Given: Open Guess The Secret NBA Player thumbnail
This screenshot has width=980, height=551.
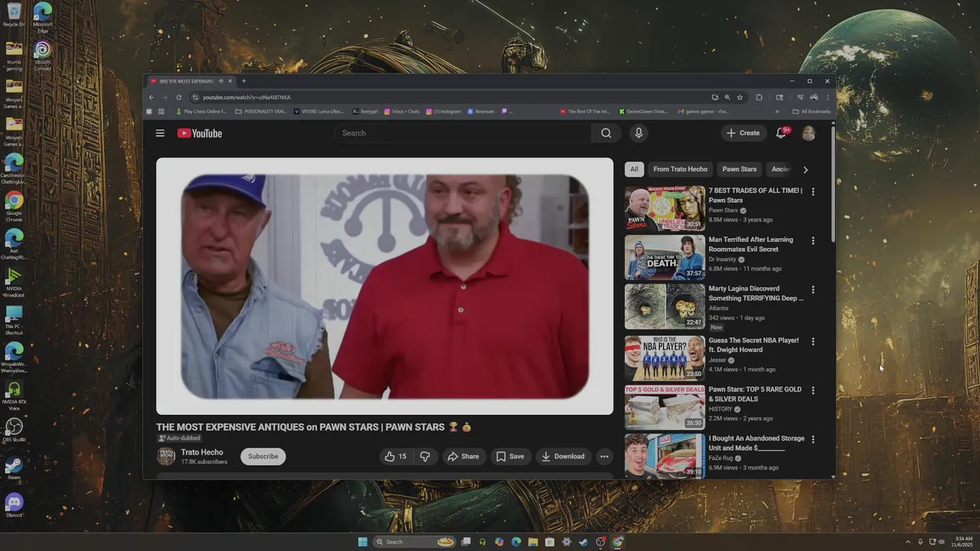Looking at the screenshot, I should (665, 358).
